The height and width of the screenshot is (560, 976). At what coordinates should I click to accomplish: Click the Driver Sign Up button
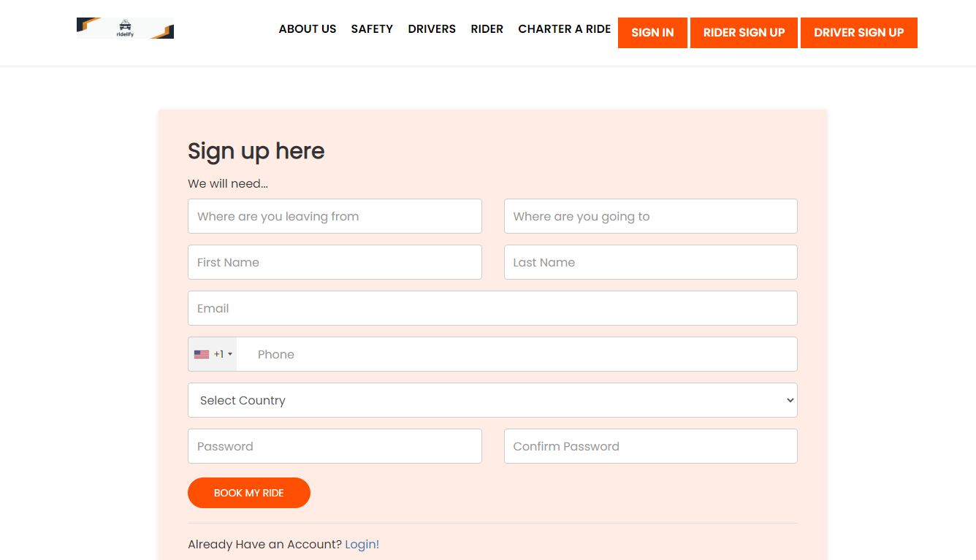(859, 33)
